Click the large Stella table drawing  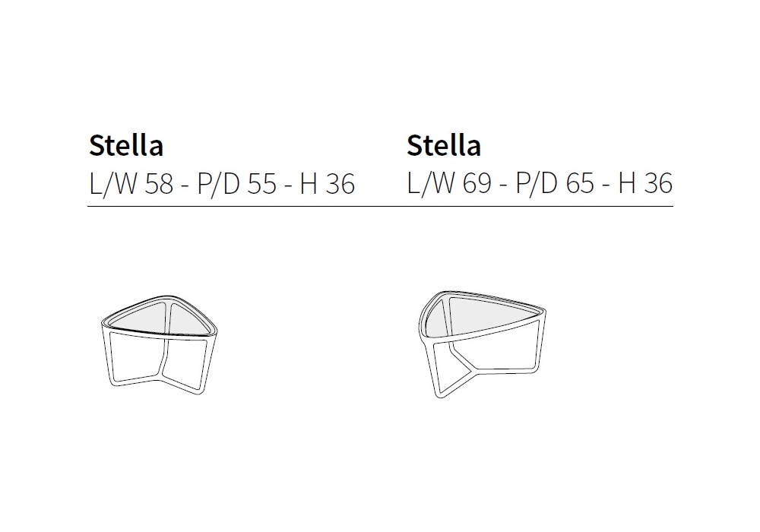[x=484, y=341]
